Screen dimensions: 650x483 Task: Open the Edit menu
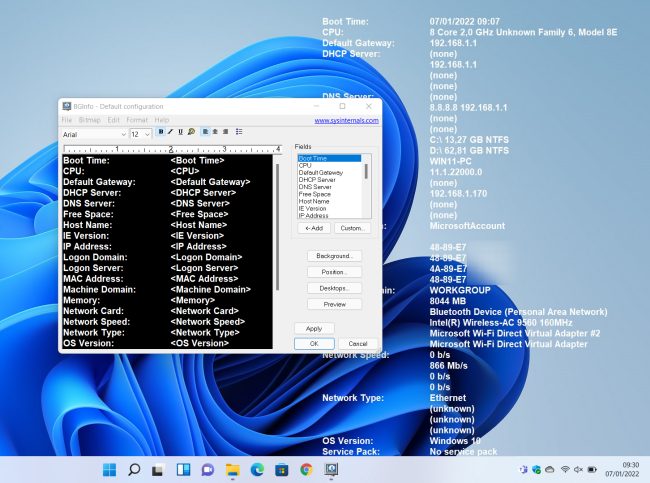pos(114,120)
